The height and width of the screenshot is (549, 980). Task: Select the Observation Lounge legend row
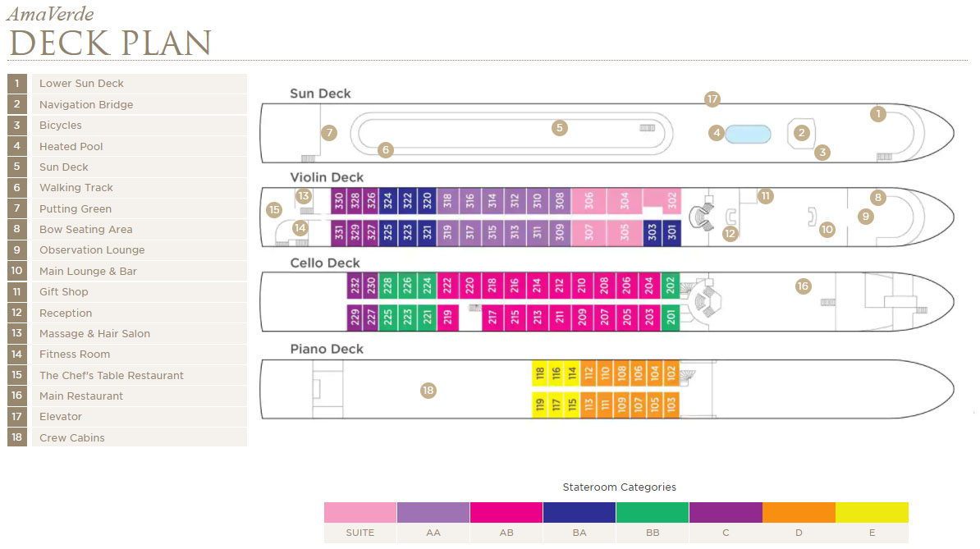[127, 249]
